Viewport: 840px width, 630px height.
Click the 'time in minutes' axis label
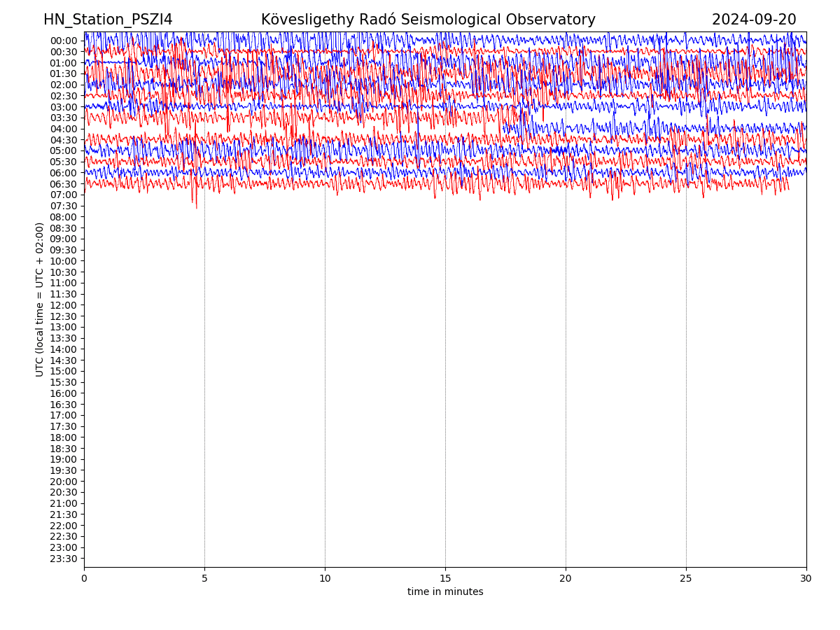445,592
